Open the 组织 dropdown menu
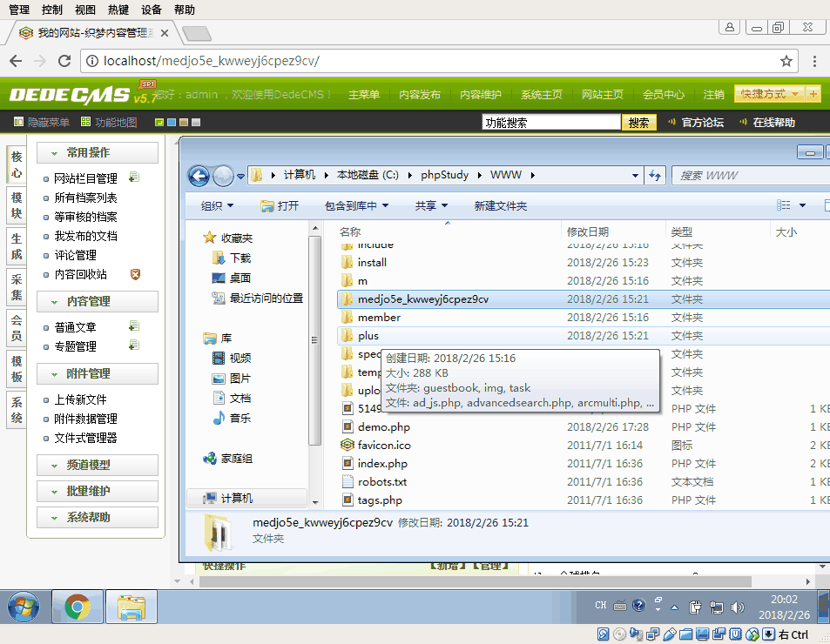Image resolution: width=830 pixels, height=644 pixels. click(217, 205)
